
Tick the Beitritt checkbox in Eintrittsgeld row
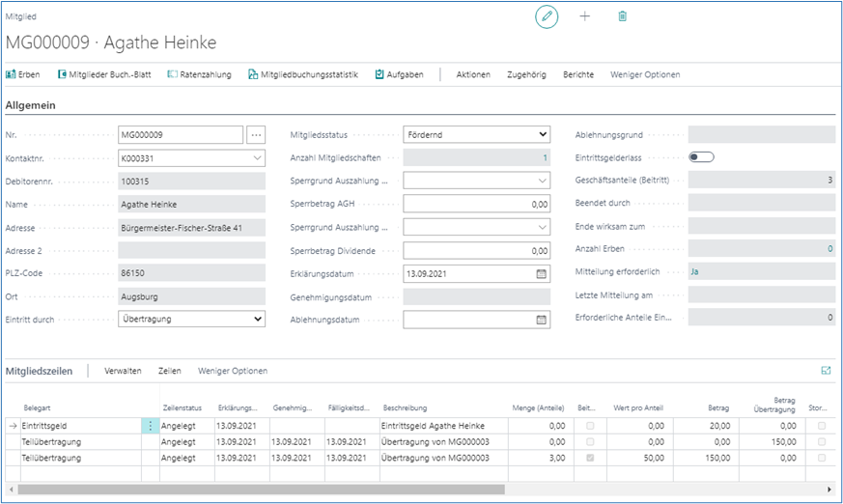tap(590, 425)
